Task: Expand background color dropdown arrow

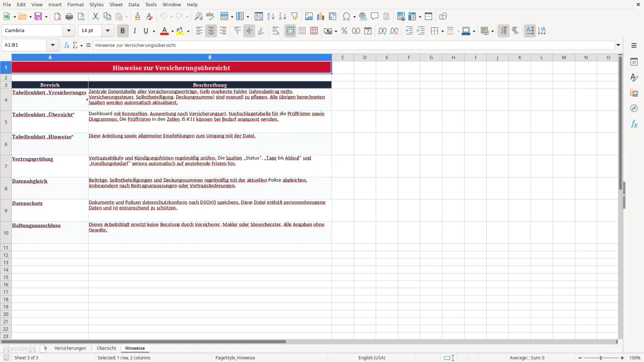Action: click(x=188, y=31)
